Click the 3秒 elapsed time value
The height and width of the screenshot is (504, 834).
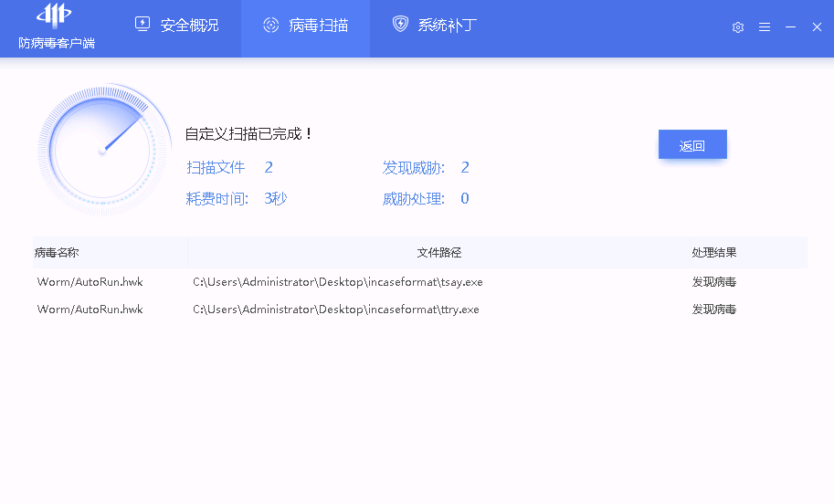pos(276,198)
